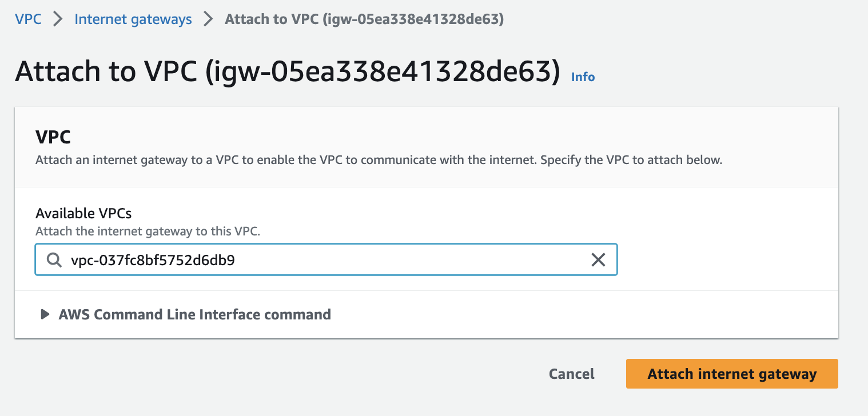Image resolution: width=868 pixels, height=416 pixels.
Task: Go to the VPC breadcrumb link
Action: (x=29, y=19)
